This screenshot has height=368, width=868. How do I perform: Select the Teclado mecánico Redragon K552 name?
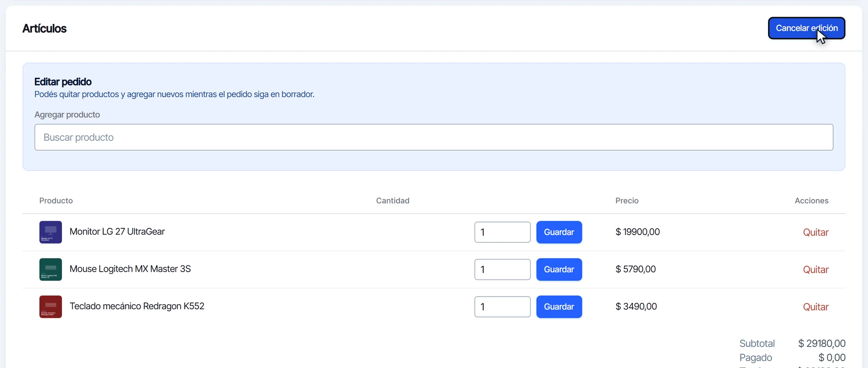(137, 306)
